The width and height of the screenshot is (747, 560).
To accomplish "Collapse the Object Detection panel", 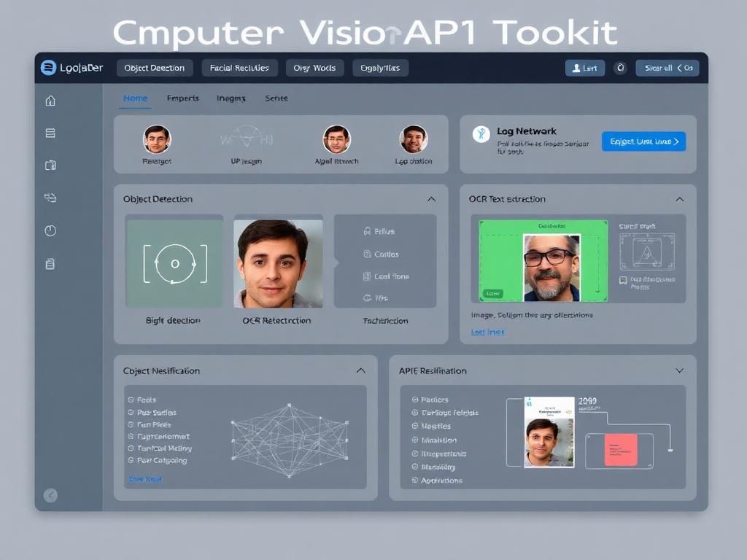I will tap(432, 199).
